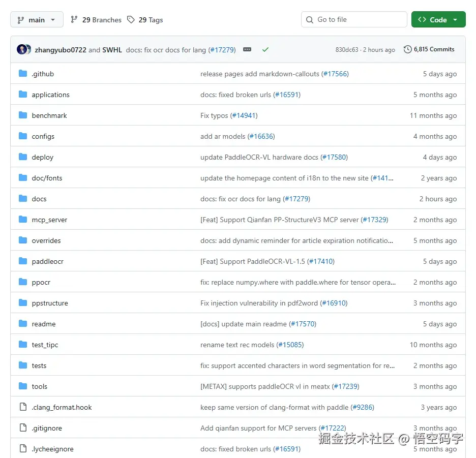The image size is (476, 458).
Task: Open pull request #9286 link
Action: (362, 407)
